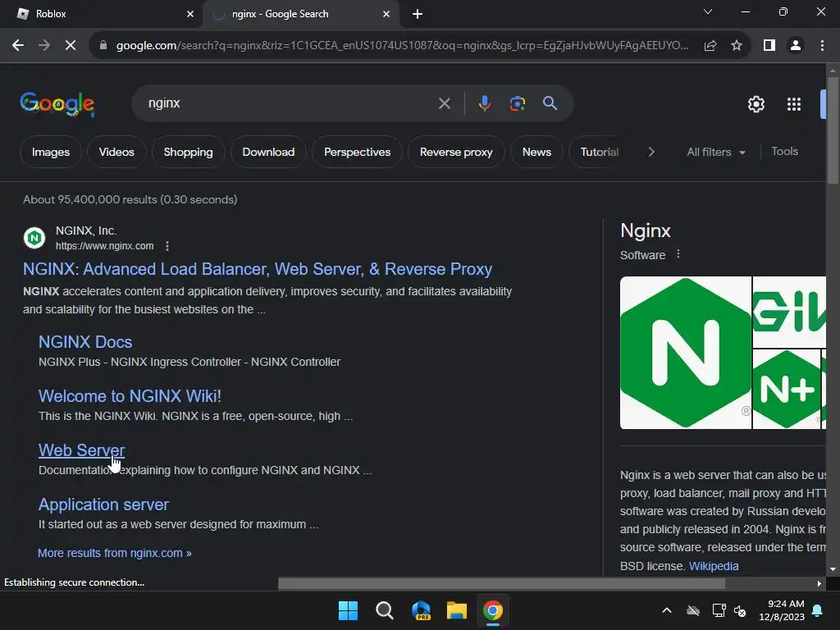Open the Chrome profile avatar

(x=796, y=46)
